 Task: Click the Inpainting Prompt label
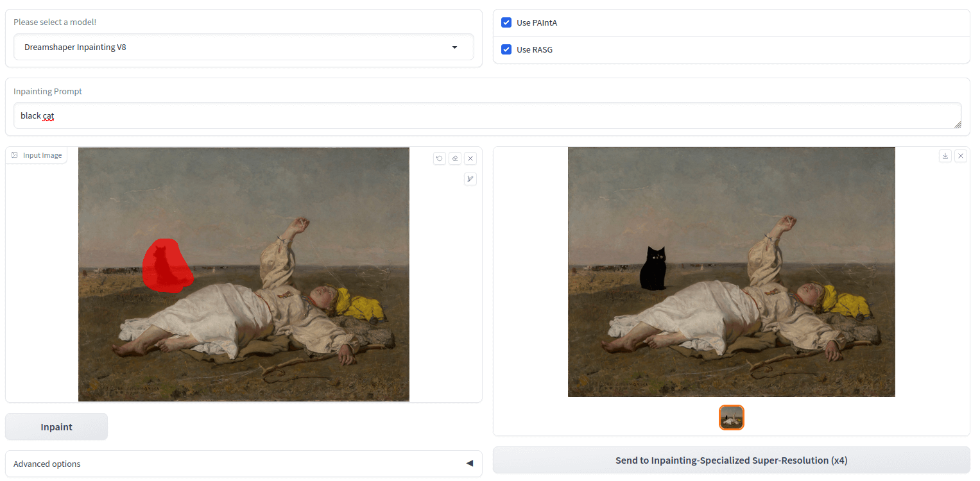pyautogui.click(x=48, y=91)
